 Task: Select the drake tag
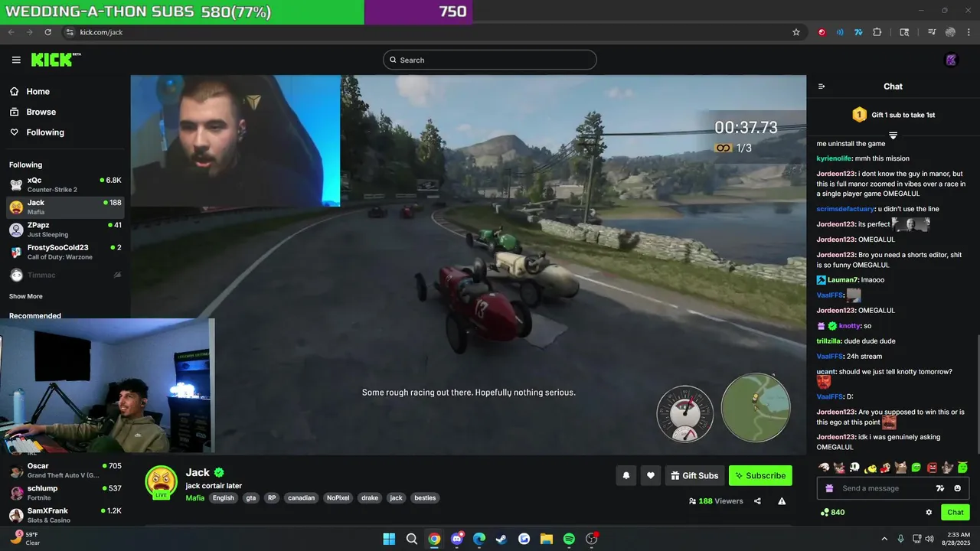click(370, 497)
